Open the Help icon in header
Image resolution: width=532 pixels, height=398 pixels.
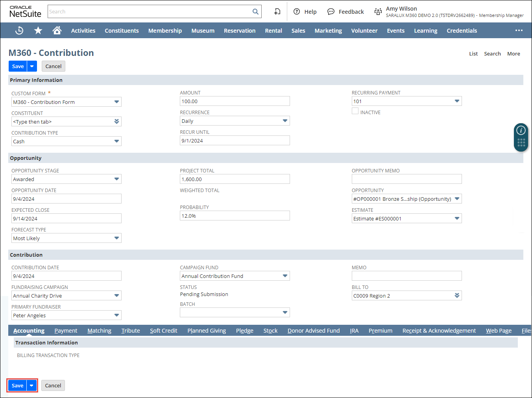[x=297, y=12]
